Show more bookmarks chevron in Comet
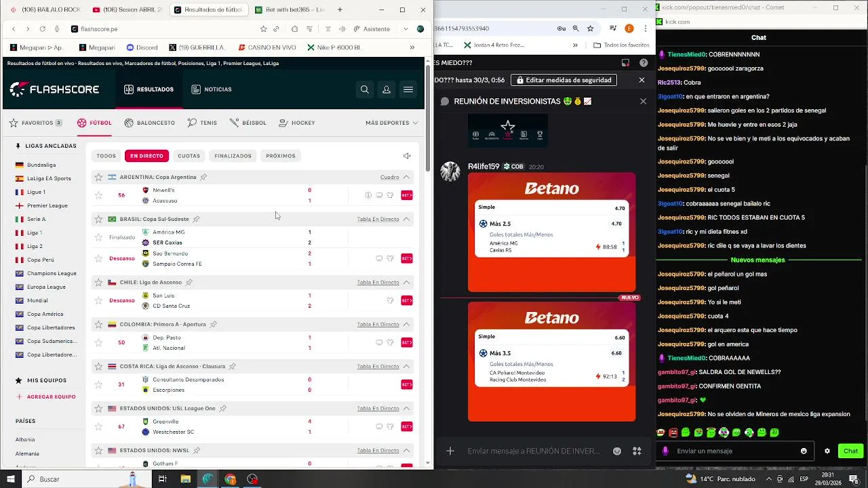868x488 pixels. click(x=412, y=47)
